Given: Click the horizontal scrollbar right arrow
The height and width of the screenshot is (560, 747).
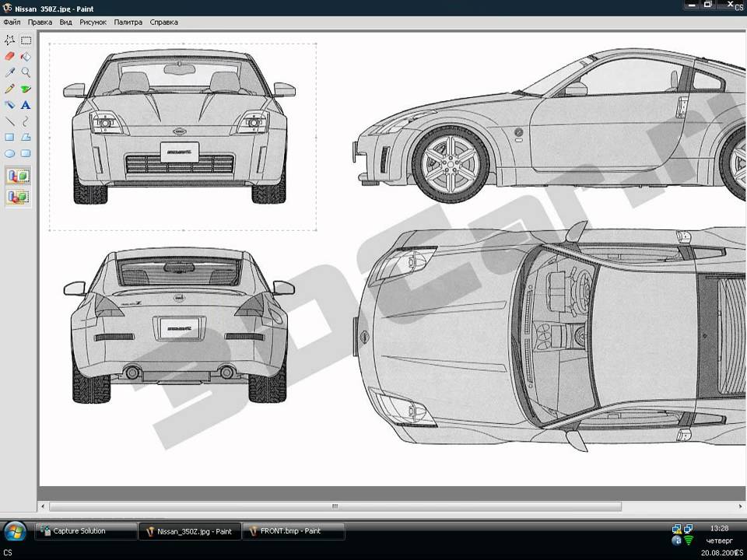Looking at the screenshot, I should 741,506.
